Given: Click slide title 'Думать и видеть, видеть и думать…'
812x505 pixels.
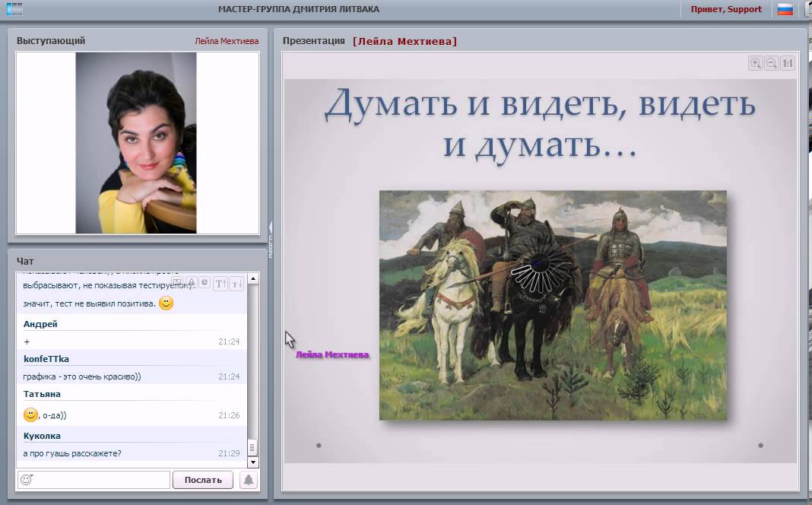Looking at the screenshot, I should coord(540,125).
